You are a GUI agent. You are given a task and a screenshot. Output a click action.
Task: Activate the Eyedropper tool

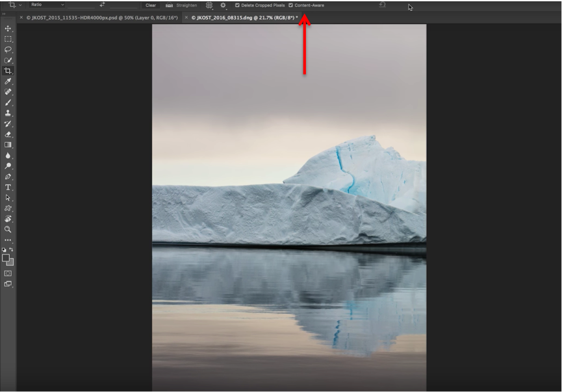(x=8, y=81)
